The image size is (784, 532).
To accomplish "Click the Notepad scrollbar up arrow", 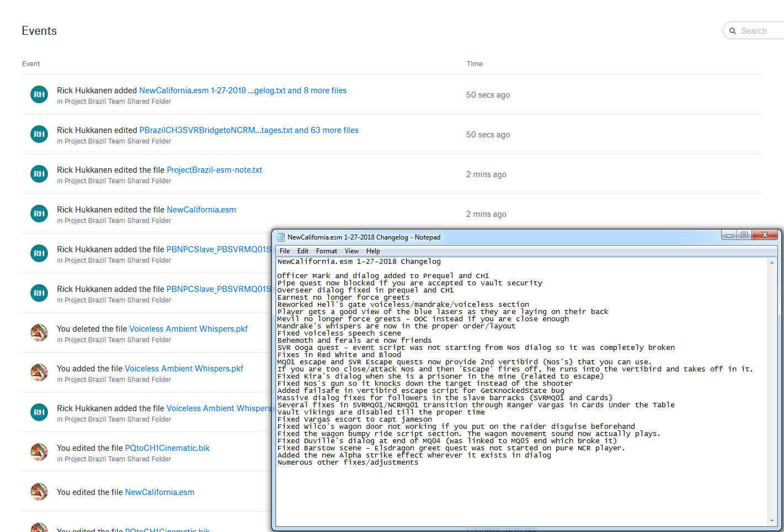I will (771, 263).
